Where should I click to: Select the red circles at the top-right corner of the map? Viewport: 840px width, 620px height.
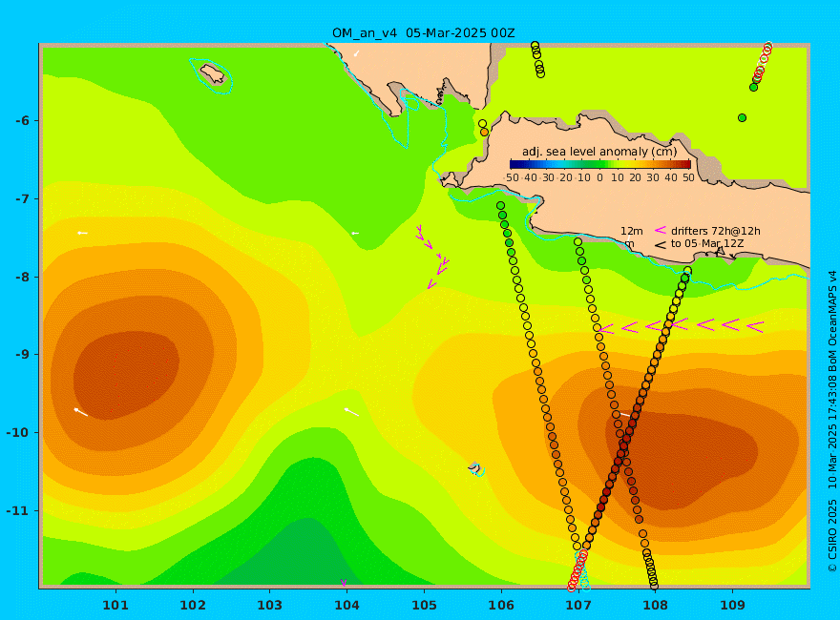tap(763, 61)
